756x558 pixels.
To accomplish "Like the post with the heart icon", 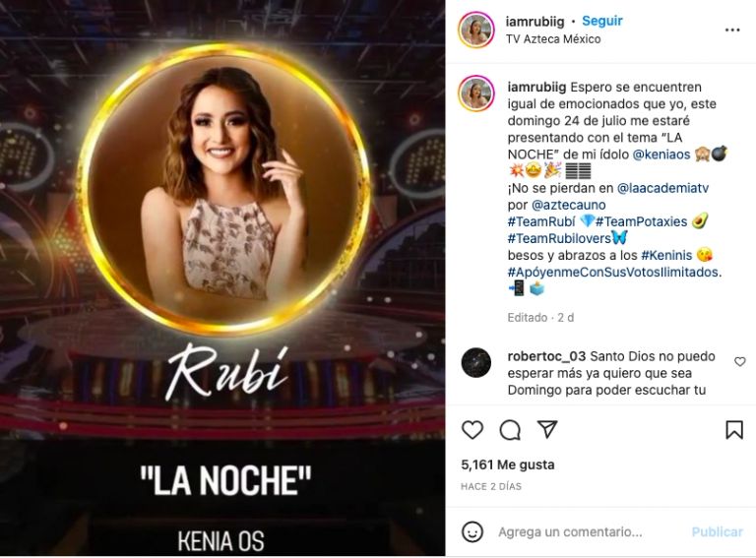I will pos(472,429).
